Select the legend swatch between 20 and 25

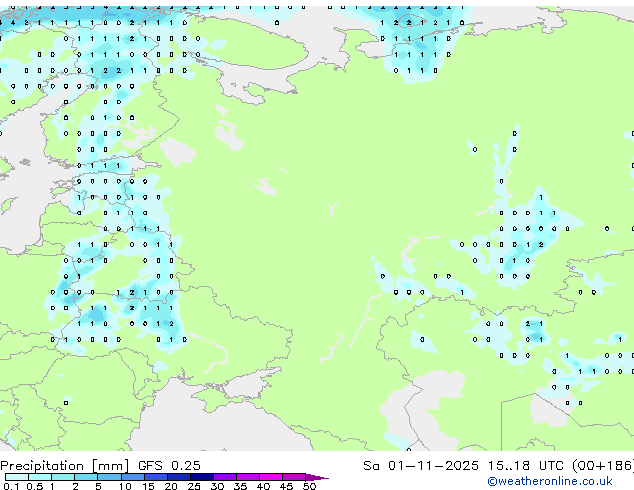click(178, 477)
